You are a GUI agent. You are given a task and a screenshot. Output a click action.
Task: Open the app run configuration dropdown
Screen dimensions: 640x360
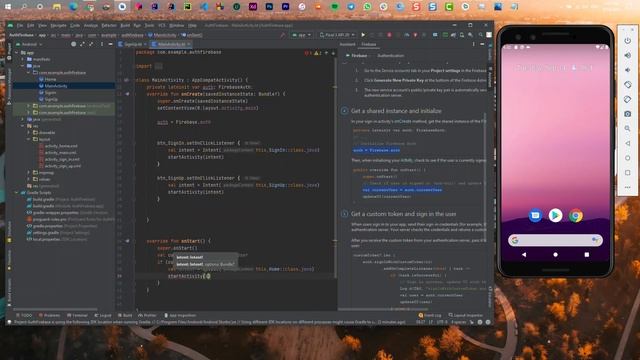(302, 35)
